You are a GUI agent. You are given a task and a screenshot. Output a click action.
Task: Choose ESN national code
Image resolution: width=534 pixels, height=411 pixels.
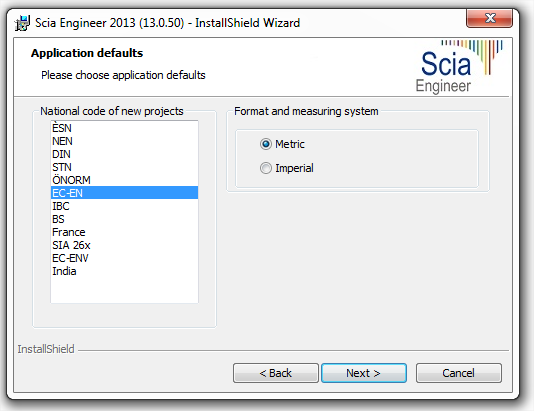pyautogui.click(x=124, y=128)
